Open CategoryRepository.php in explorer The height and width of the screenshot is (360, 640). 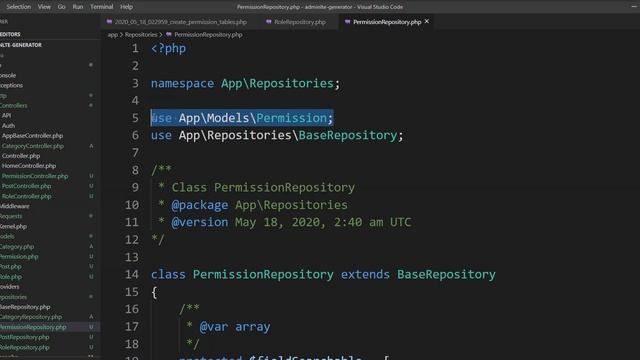pyautogui.click(x=31, y=317)
